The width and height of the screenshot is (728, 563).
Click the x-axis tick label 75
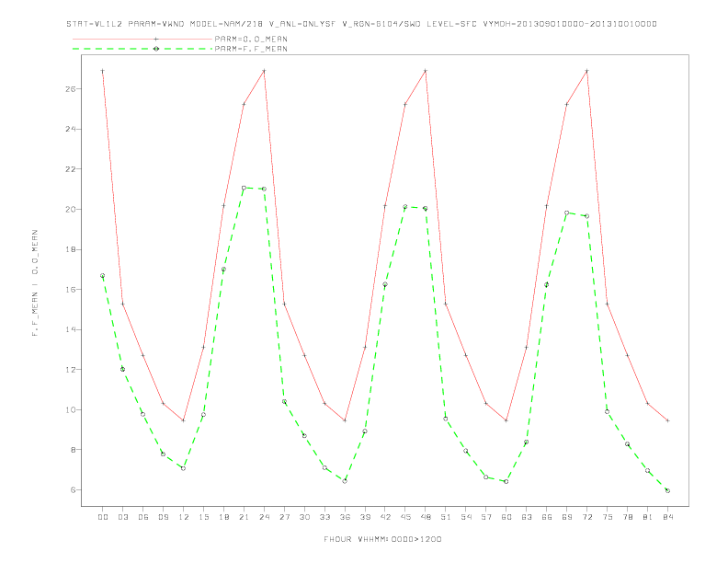click(x=608, y=517)
